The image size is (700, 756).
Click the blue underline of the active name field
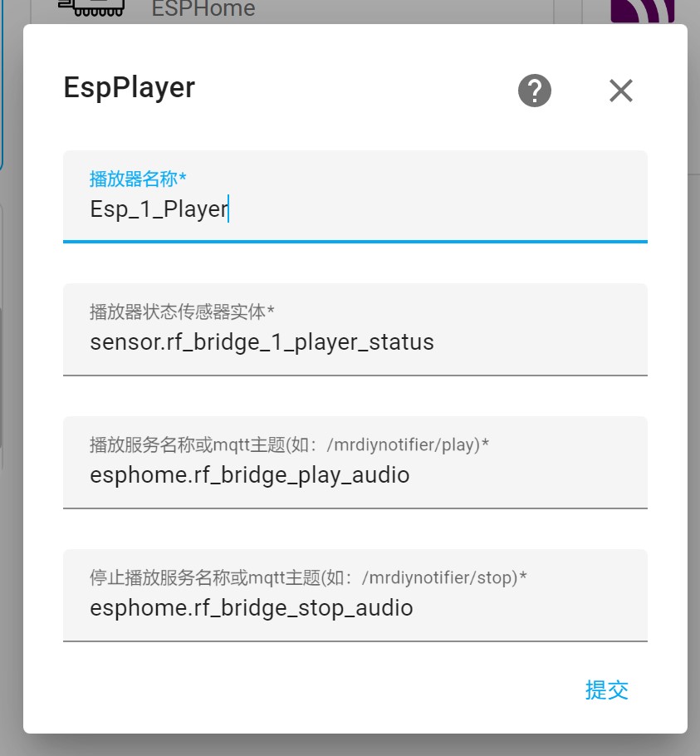click(355, 241)
